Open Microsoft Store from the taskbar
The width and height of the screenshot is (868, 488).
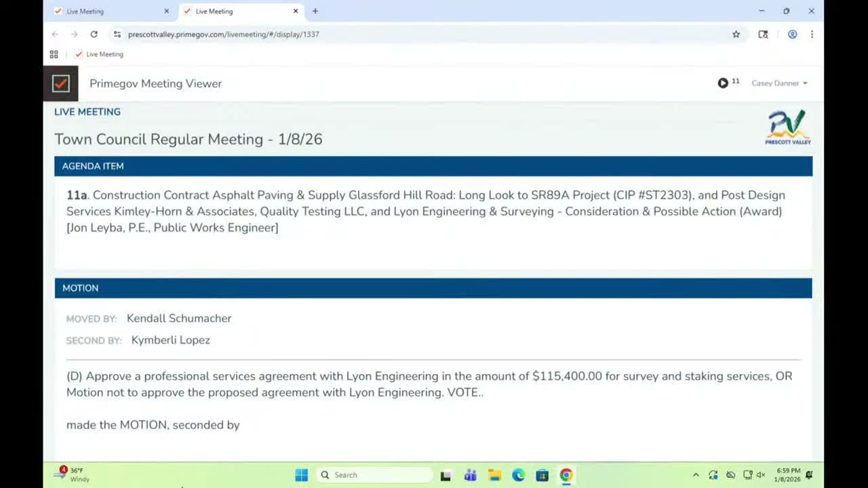click(x=542, y=475)
